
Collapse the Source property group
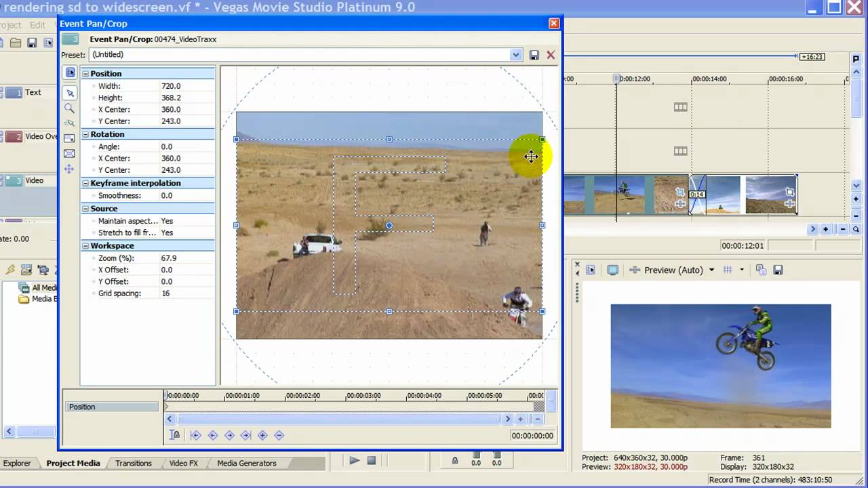[86, 209]
